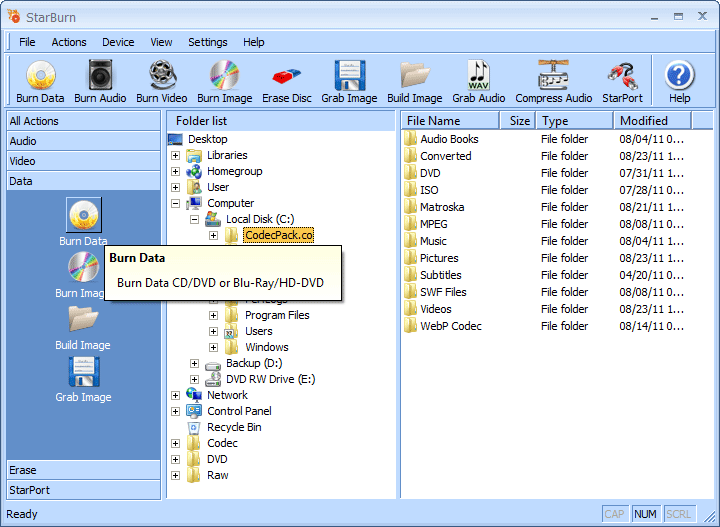Click the Audio Books folder icon
The width and height of the screenshot is (720, 527).
coord(410,139)
